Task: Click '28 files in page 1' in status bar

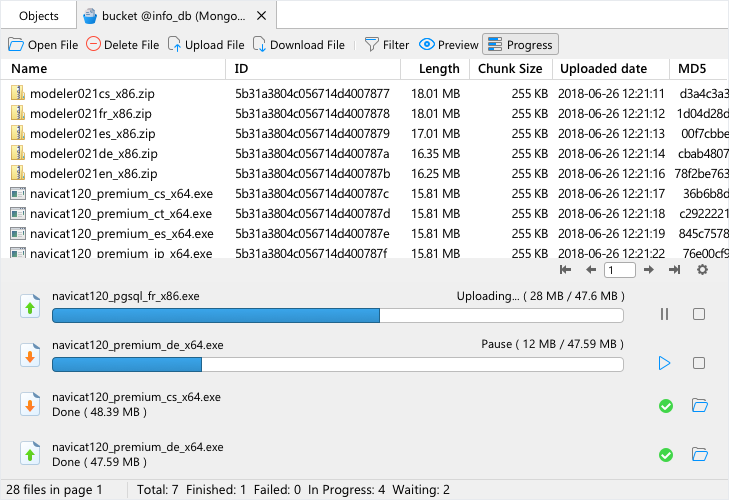Action: point(54,490)
